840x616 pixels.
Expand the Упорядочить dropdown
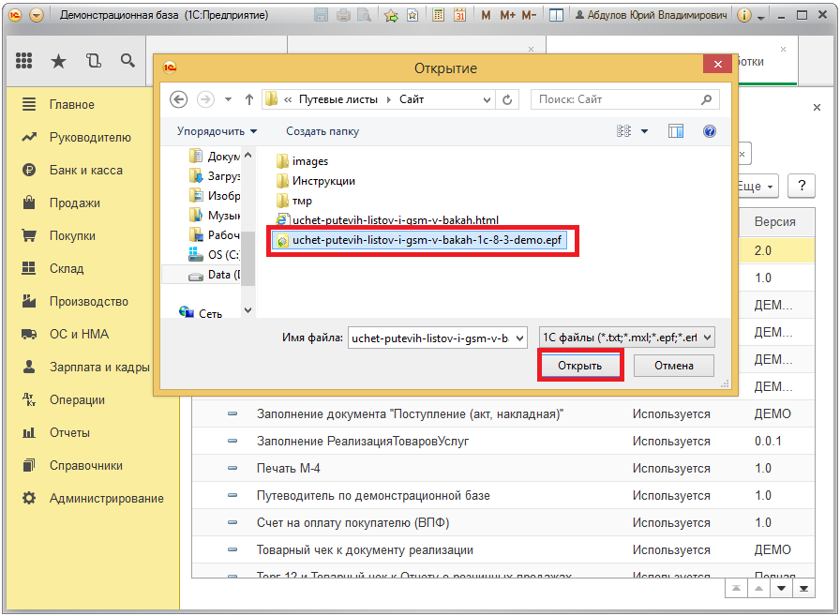(x=217, y=131)
